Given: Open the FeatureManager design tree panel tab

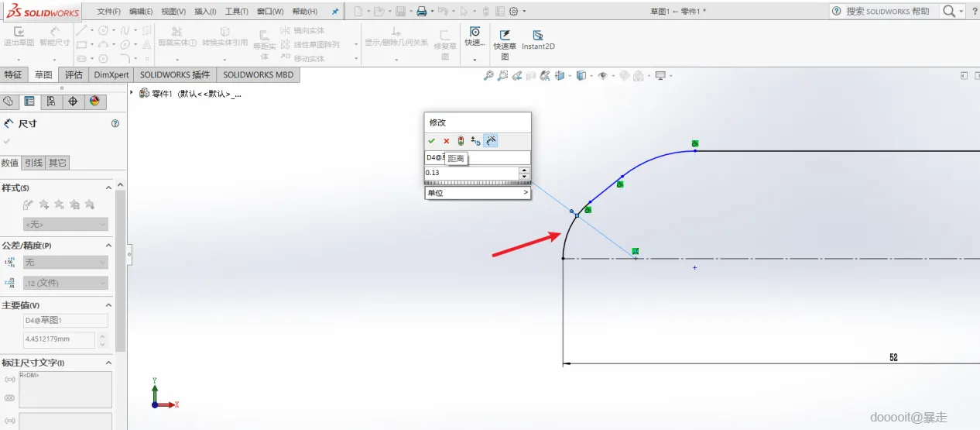Looking at the screenshot, I should (9, 101).
